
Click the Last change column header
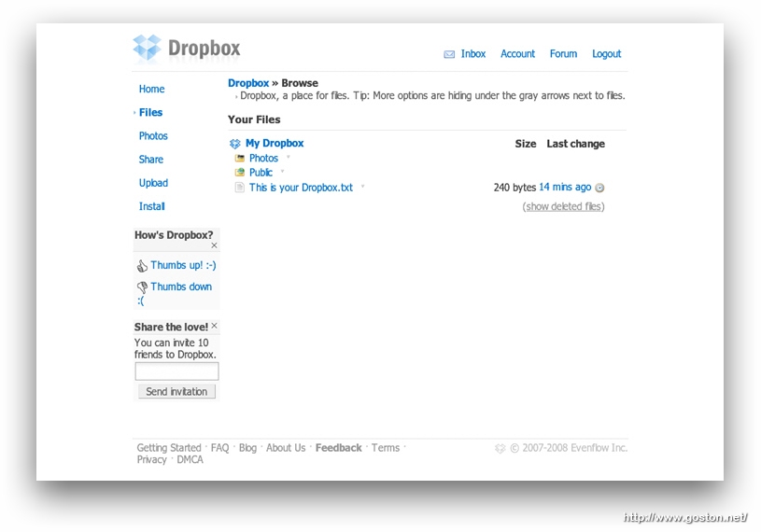coord(575,144)
